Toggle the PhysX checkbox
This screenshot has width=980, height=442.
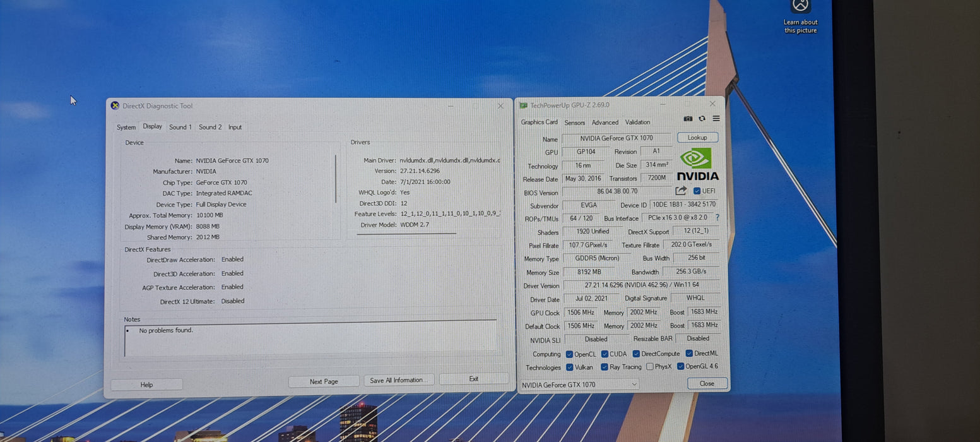pyautogui.click(x=650, y=367)
